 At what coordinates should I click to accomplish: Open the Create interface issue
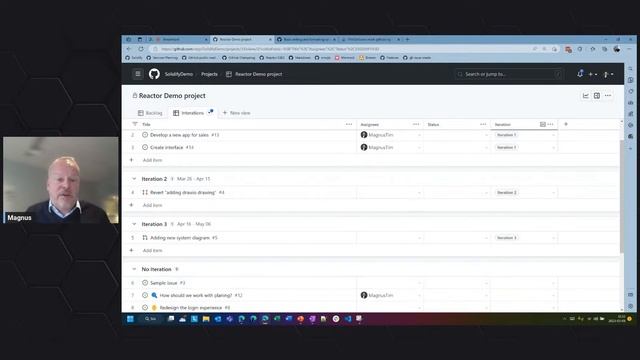(167, 147)
